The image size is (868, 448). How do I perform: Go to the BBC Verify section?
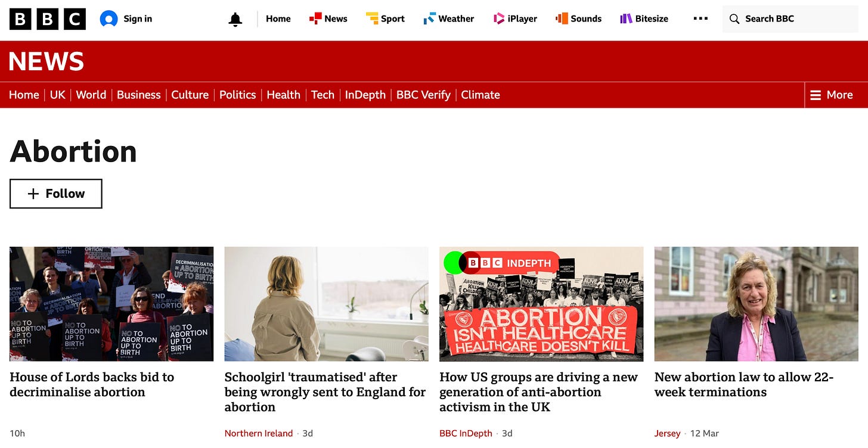click(x=423, y=95)
